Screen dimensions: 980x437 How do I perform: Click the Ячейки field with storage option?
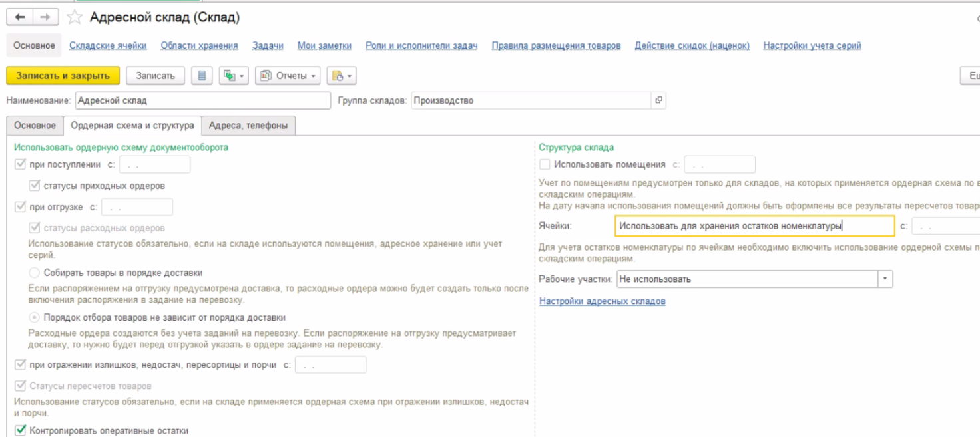755,226
